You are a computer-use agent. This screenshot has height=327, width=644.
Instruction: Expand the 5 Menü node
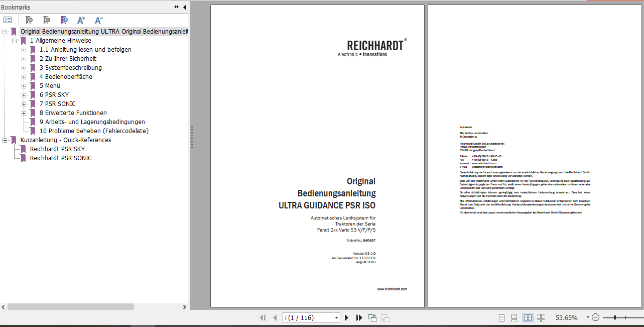click(24, 86)
